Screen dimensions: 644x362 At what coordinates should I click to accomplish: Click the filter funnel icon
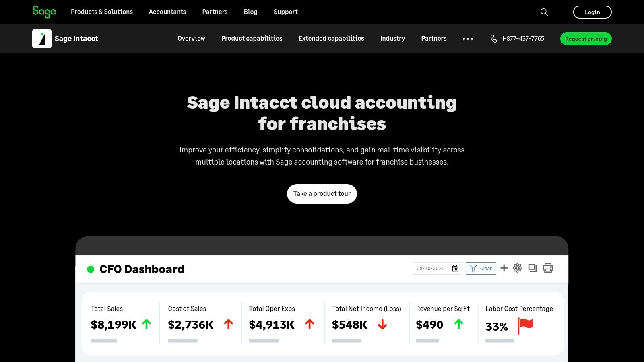(473, 268)
